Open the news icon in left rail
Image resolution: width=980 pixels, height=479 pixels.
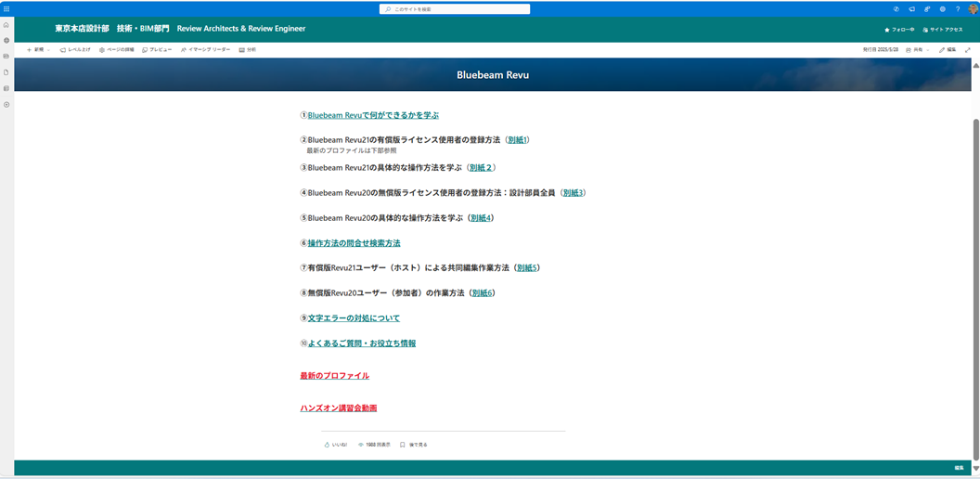point(6,56)
